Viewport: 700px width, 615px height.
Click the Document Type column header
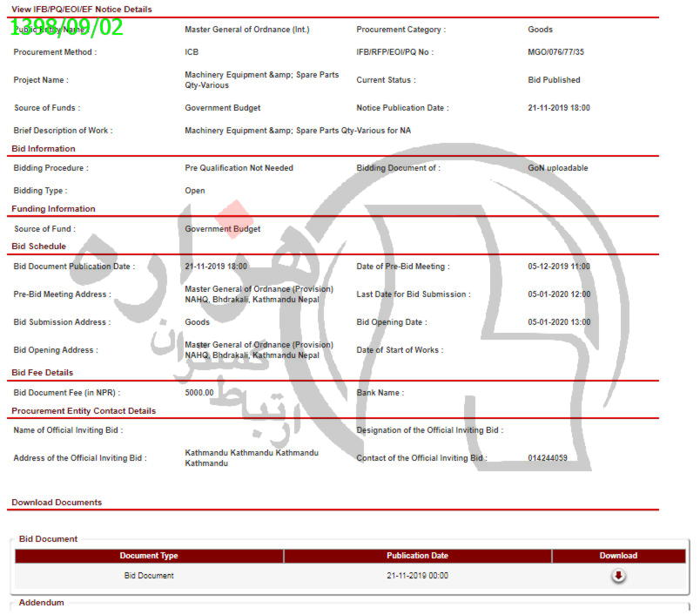point(149,556)
